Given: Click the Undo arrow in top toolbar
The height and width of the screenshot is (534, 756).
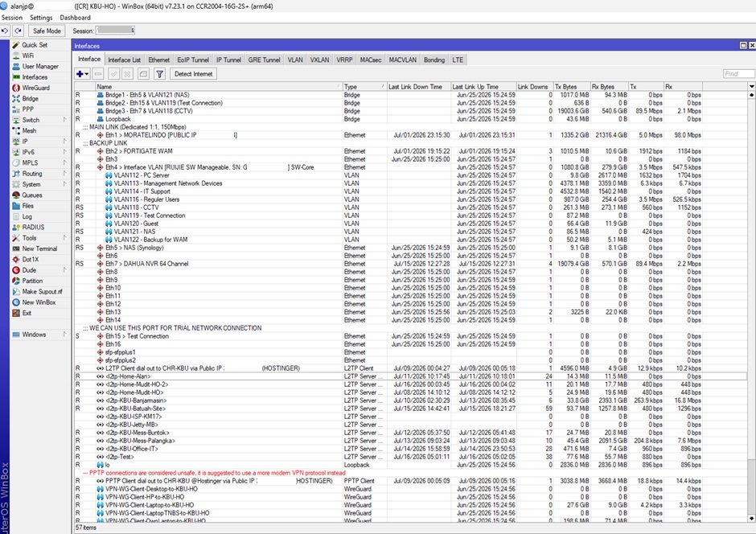Looking at the screenshot, I should tap(5, 31).
